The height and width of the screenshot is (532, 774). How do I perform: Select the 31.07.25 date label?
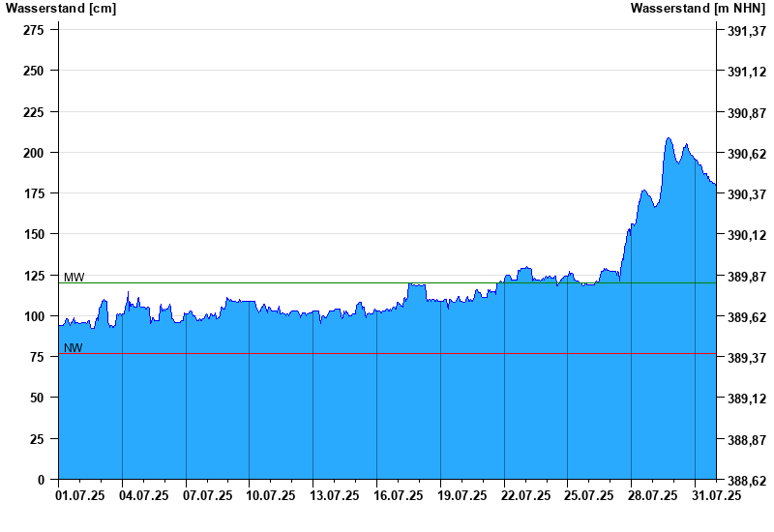point(716,495)
